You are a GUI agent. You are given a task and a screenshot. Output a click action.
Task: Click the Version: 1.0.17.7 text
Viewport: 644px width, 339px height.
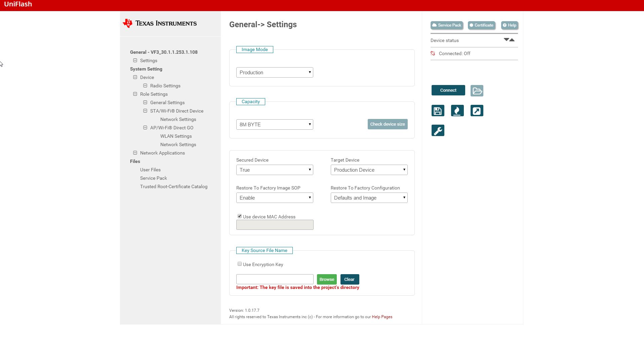click(x=244, y=310)
